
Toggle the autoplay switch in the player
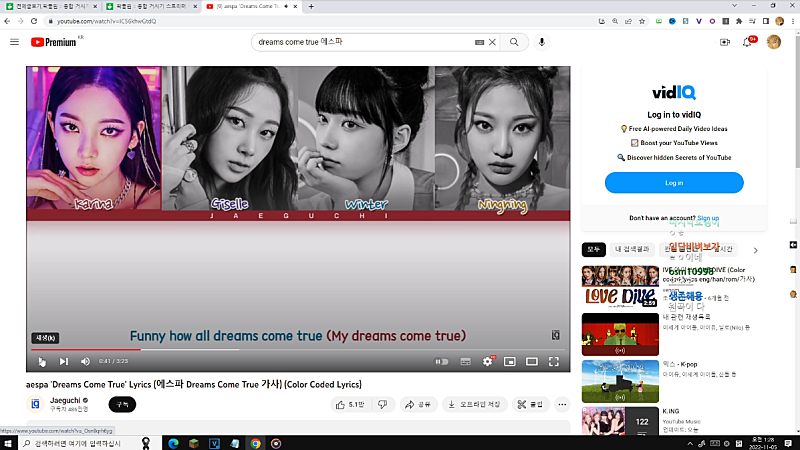click(442, 362)
